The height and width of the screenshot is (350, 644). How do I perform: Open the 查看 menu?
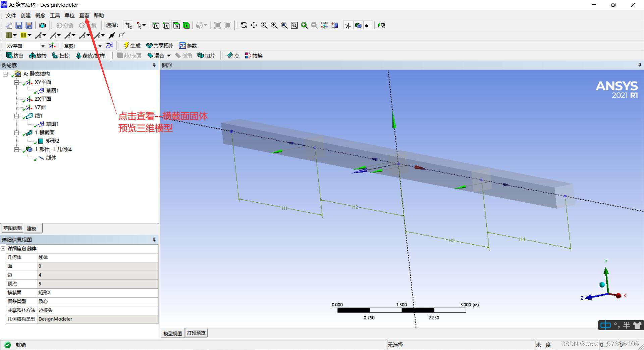84,15
